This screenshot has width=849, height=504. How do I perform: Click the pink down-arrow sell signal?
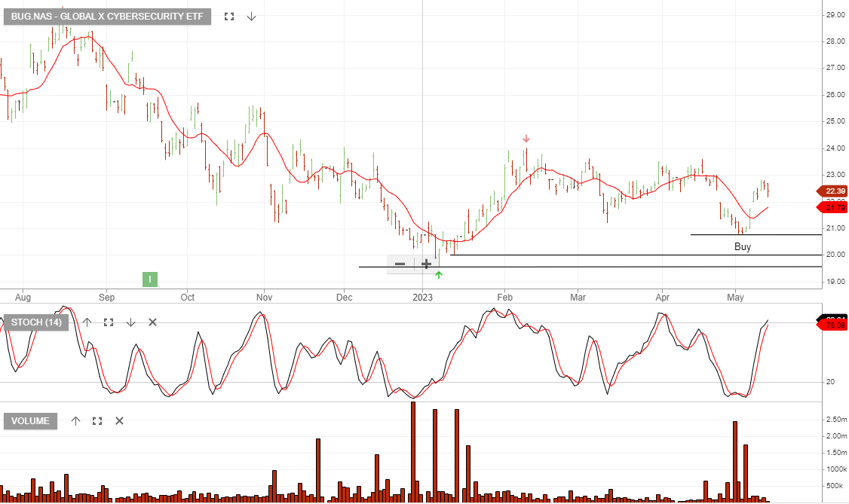tap(526, 139)
